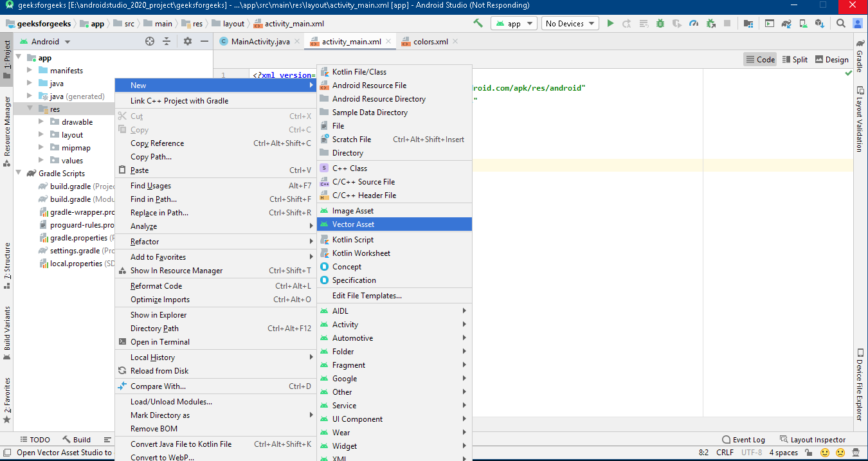Click the Scroll from Source target icon
Screen dimensions: 868x461
(150, 41)
